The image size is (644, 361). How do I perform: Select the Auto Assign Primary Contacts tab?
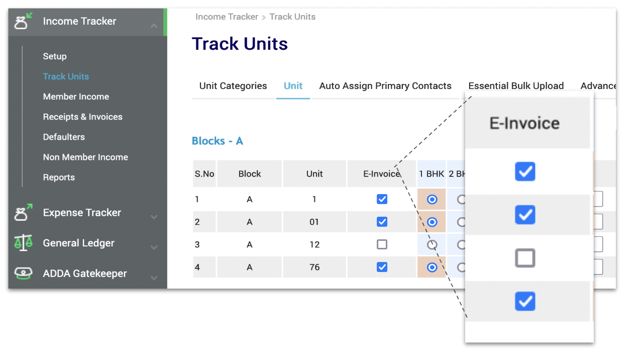coord(385,85)
